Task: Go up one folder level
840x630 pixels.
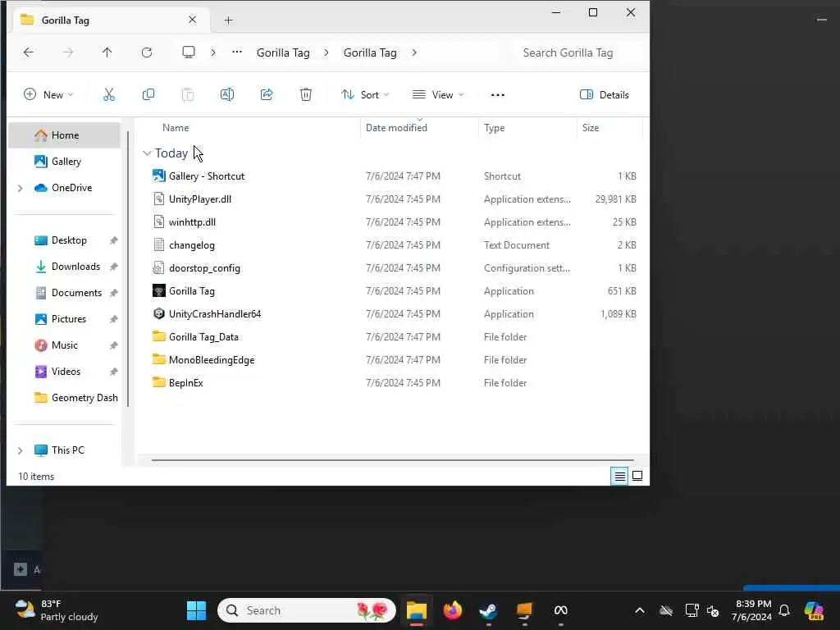Action: coord(107,52)
